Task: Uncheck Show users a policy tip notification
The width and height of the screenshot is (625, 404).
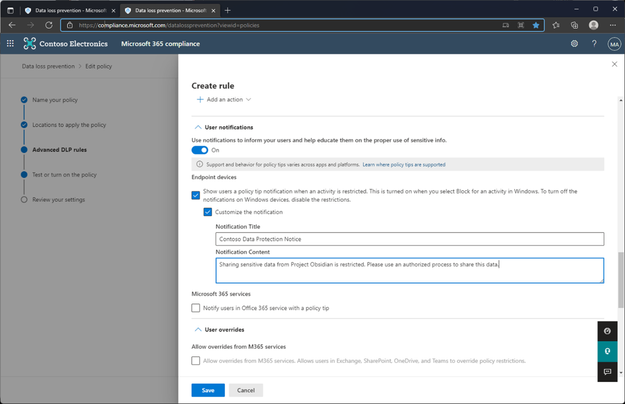Action: [x=196, y=195]
